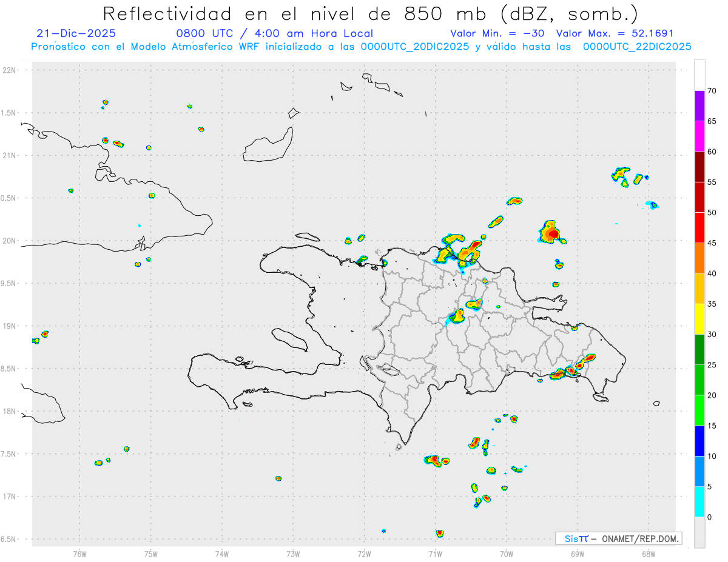Click the latitude axis label "20N"
The image size is (728, 562).
click(x=10, y=241)
